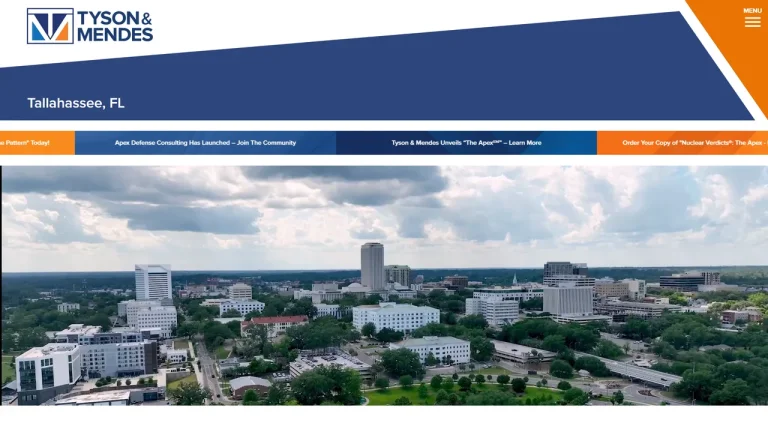
Task: Click the partially visible Pattern Today banner
Action: click(37, 143)
